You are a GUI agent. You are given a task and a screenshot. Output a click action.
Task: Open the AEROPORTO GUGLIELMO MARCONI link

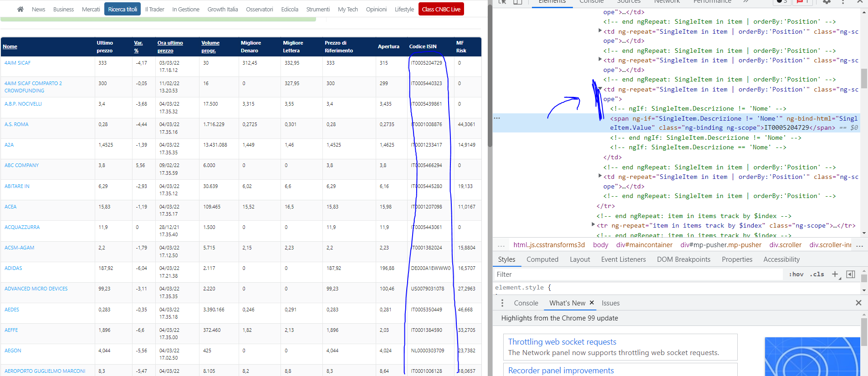[45, 371]
